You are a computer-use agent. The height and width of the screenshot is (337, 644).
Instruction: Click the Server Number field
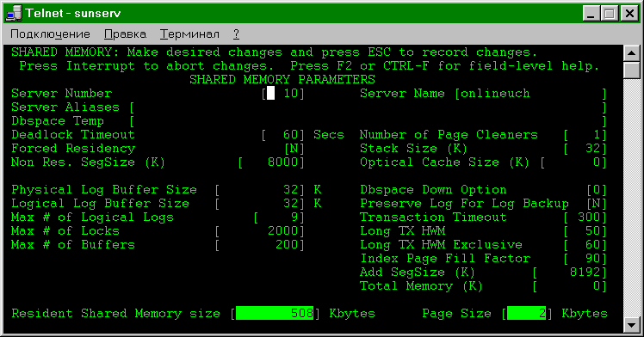click(283, 94)
